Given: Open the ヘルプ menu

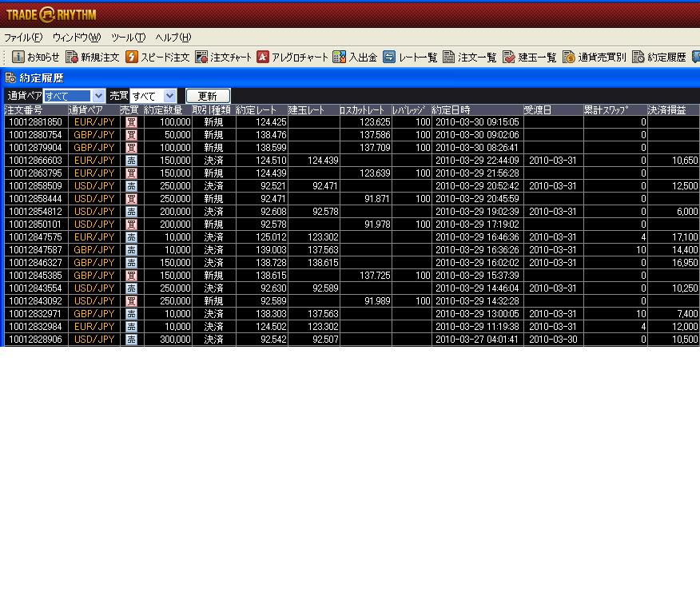Looking at the screenshot, I should tap(173, 38).
